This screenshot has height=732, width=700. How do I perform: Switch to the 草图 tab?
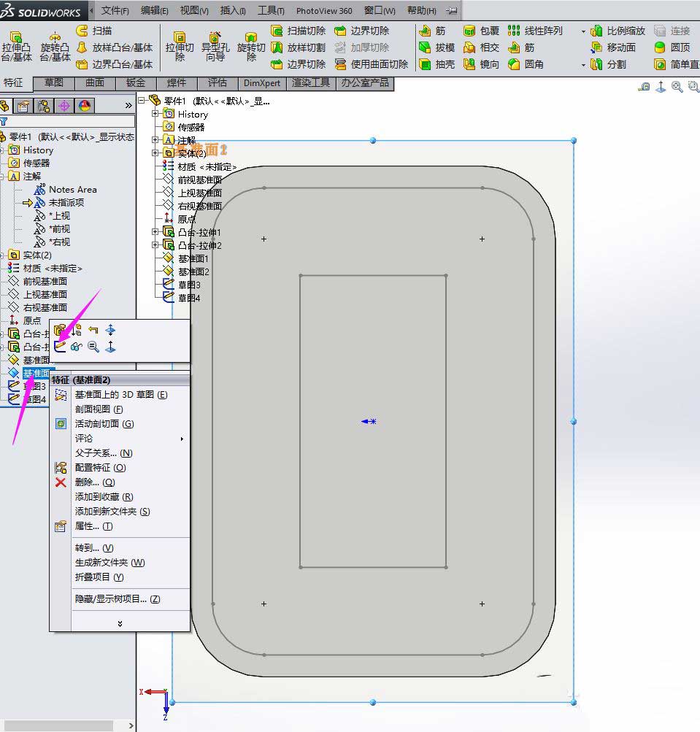[x=54, y=83]
